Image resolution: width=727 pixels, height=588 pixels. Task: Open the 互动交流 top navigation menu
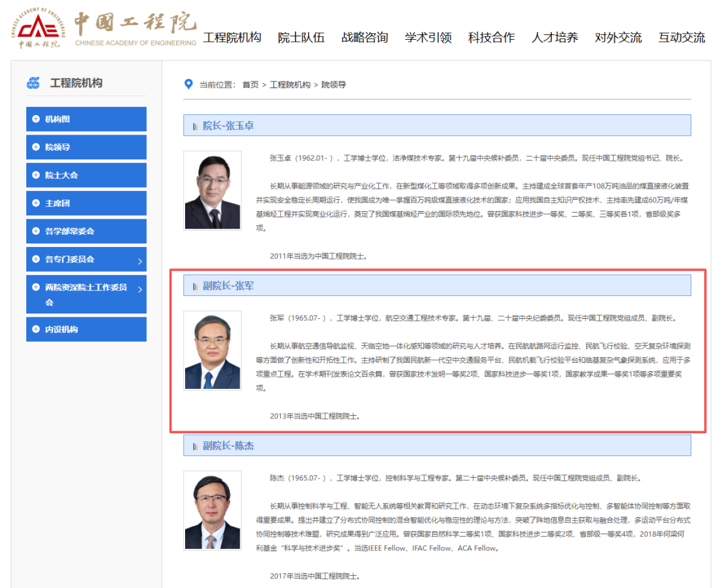[681, 38]
